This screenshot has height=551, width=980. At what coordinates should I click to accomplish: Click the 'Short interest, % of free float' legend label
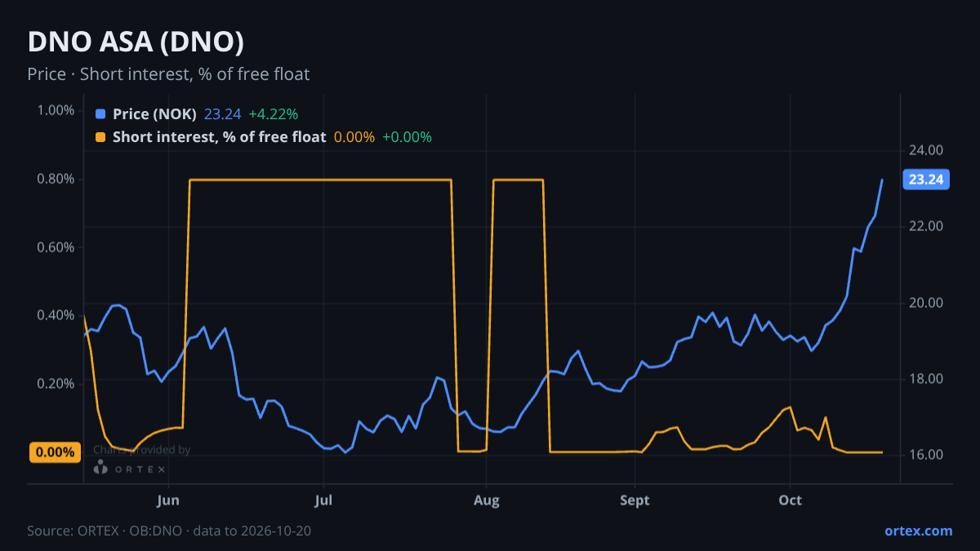pos(219,137)
